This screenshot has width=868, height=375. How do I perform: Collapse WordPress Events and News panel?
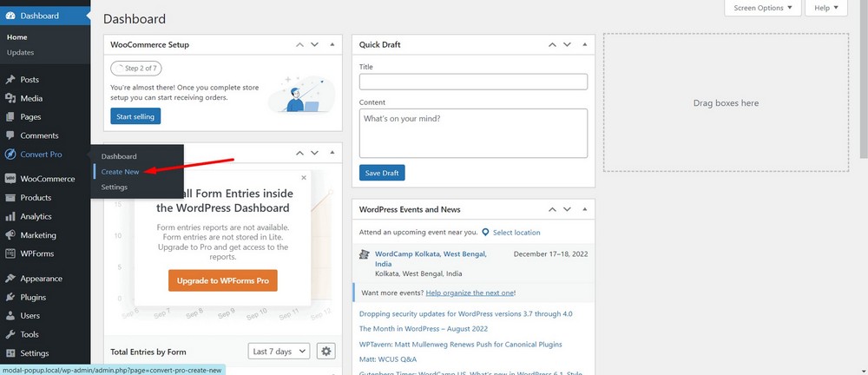pyautogui.click(x=584, y=209)
